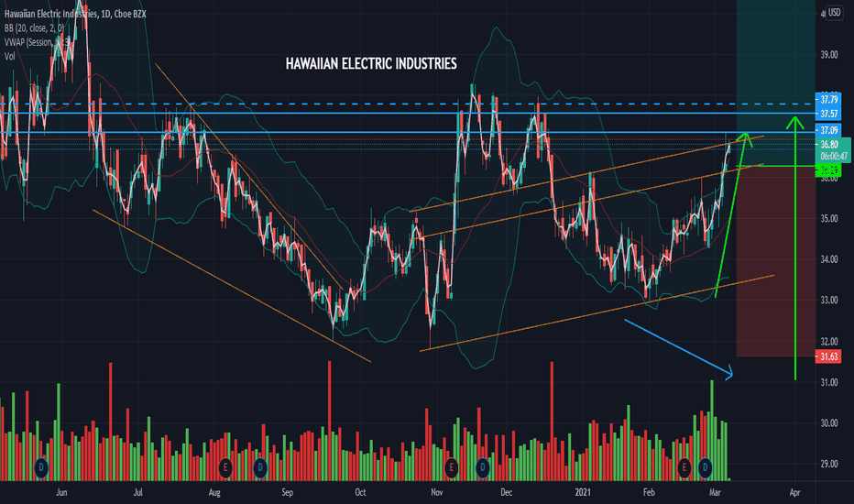The image size is (854, 504).
Task: Open the USD currency selector
Action: [834, 13]
